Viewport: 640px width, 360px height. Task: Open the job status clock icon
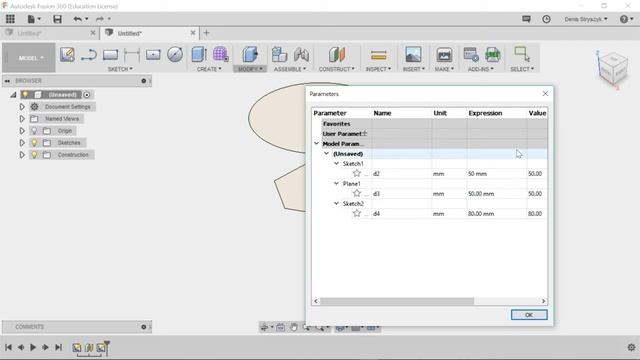(546, 19)
